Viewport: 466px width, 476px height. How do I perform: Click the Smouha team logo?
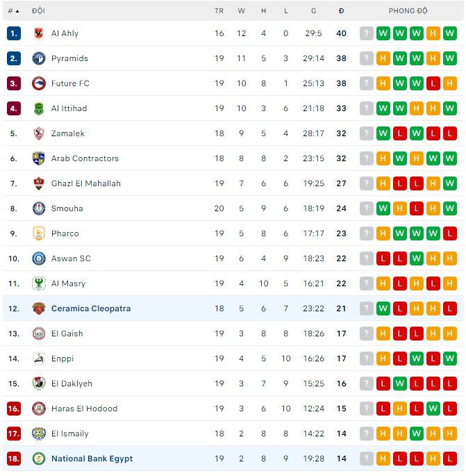pos(39,208)
